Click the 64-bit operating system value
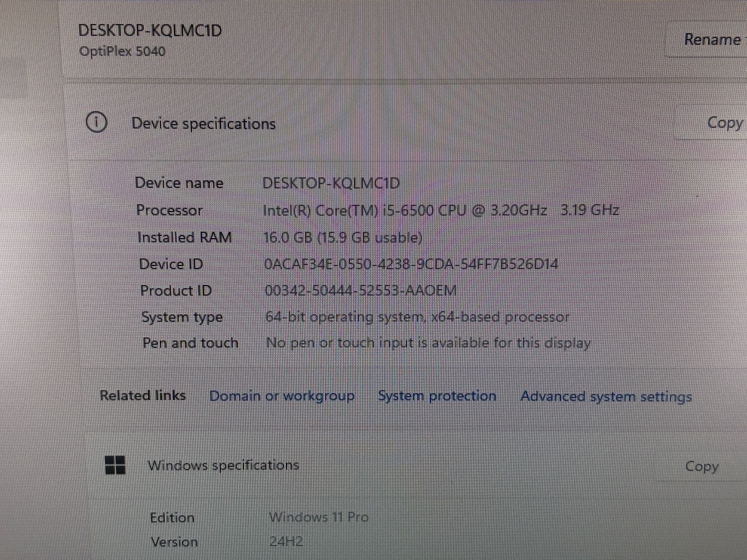 tap(418, 317)
